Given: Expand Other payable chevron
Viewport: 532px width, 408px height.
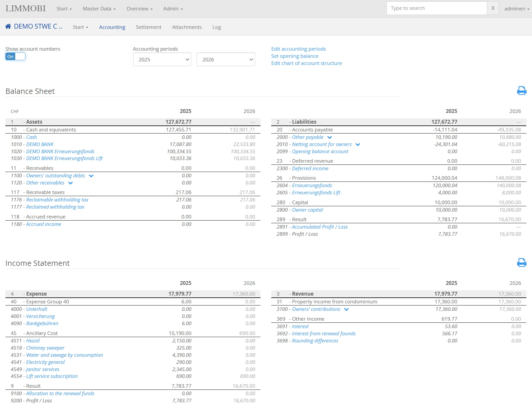Looking at the screenshot, I should (x=329, y=137).
